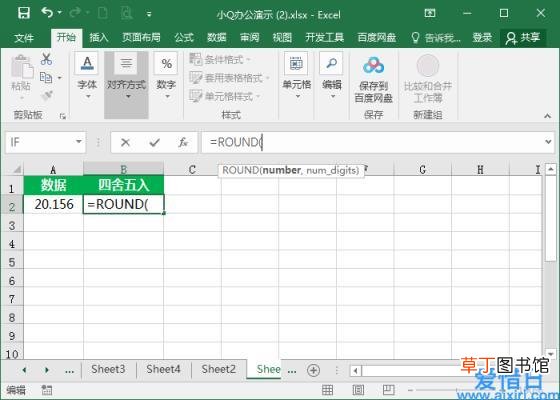The height and width of the screenshot is (400, 560).
Task: Click 单元格样式 cell styles
Action: pos(225,96)
